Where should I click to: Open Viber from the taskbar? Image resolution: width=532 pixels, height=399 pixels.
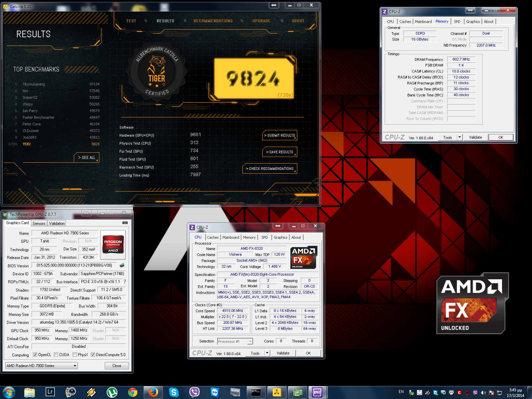[x=195, y=393]
